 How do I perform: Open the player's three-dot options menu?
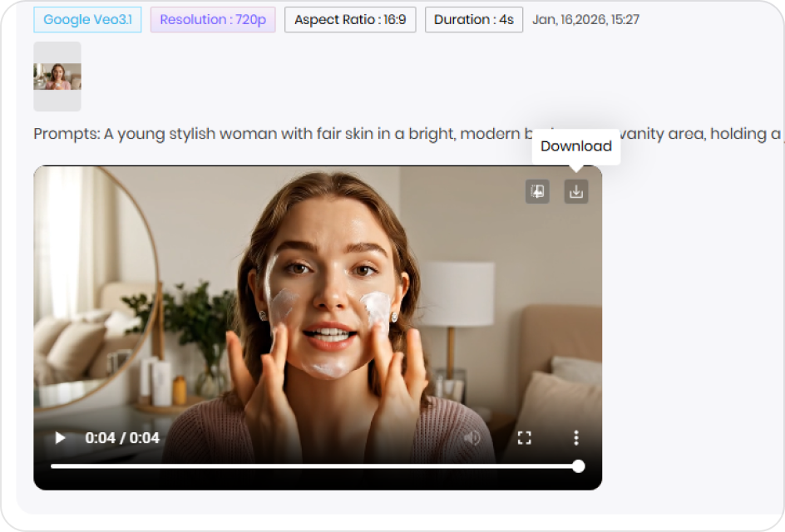(x=575, y=437)
